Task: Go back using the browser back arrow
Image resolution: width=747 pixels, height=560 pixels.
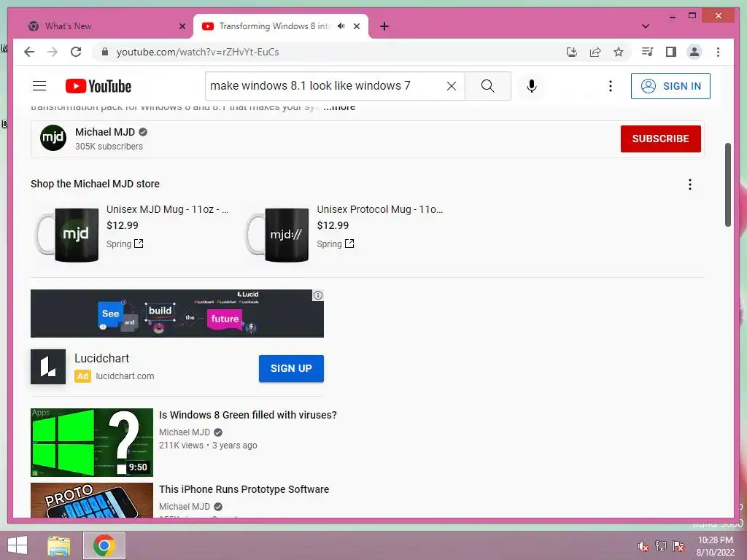Action: click(29, 52)
